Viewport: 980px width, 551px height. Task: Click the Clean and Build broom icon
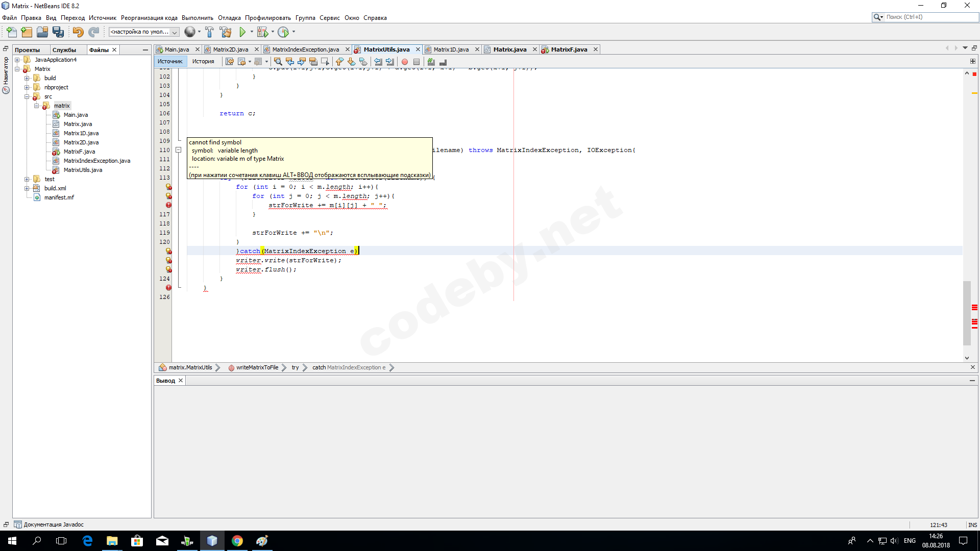point(225,32)
